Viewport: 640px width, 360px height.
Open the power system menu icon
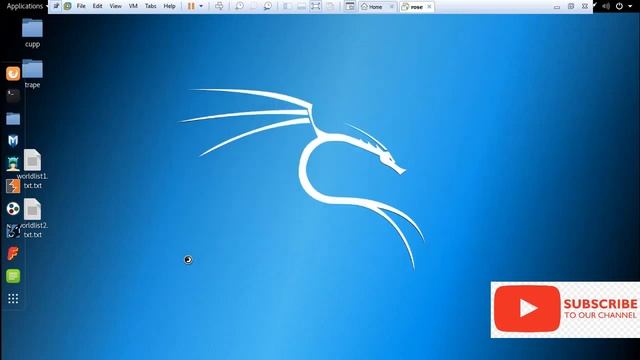coord(619,6)
